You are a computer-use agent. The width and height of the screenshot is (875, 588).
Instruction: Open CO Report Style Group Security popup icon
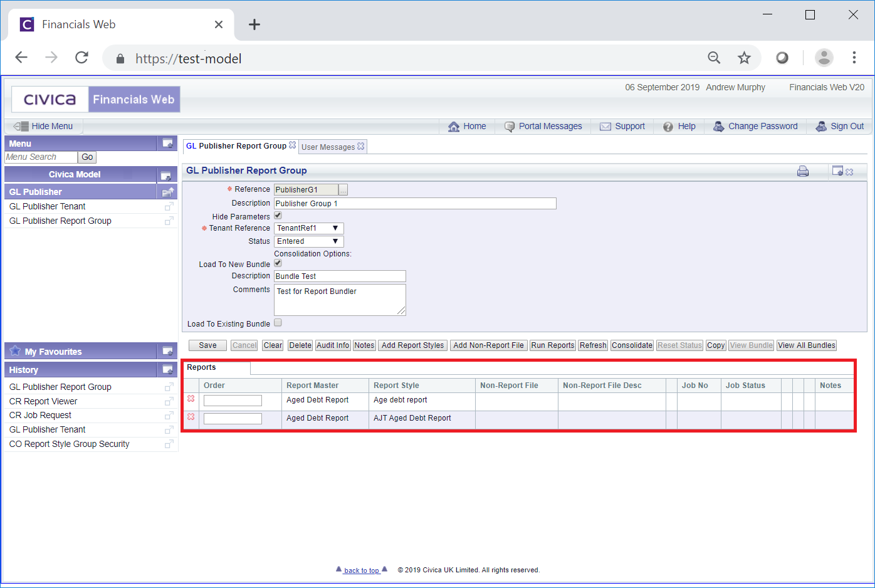click(x=169, y=444)
